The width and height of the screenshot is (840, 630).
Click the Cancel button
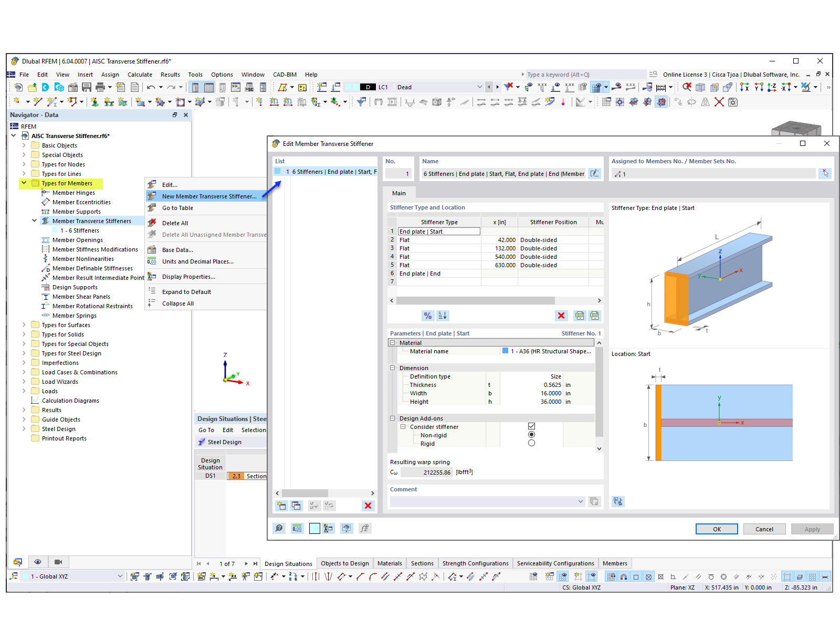click(x=764, y=529)
